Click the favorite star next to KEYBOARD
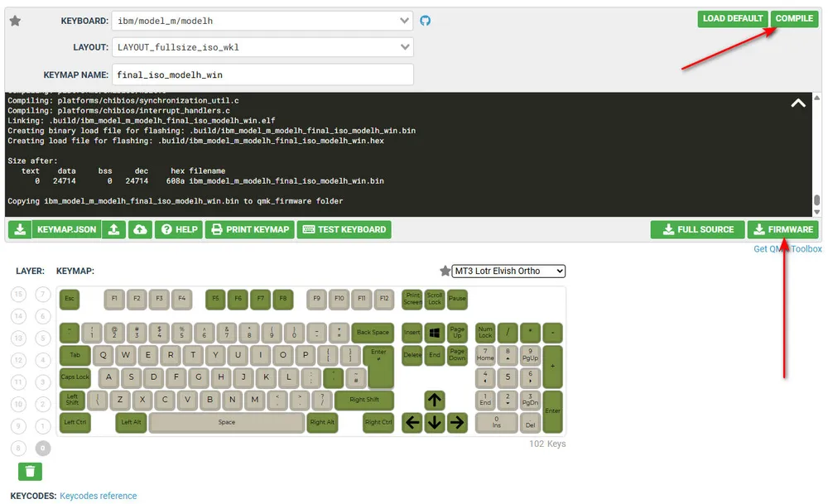The image size is (828, 504). [x=15, y=21]
